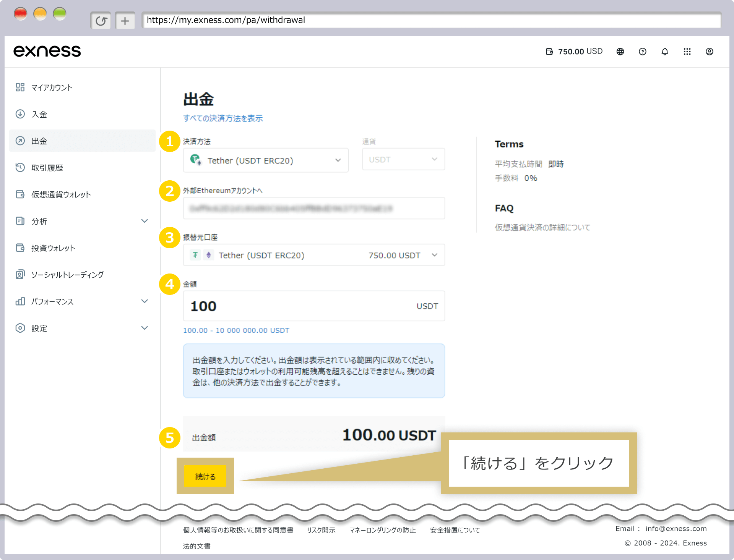Click the 750.00 USD balance text
The height and width of the screenshot is (560, 734).
pyautogui.click(x=580, y=52)
